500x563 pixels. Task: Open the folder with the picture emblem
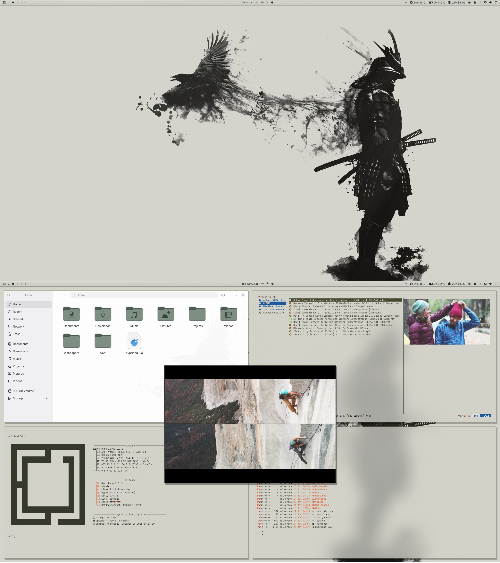pos(165,314)
